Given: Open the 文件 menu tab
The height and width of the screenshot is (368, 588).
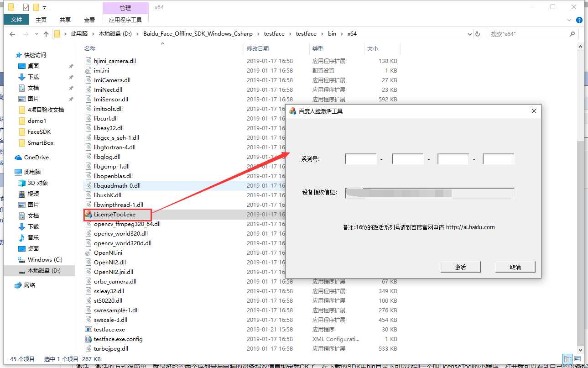Looking at the screenshot, I should coord(16,20).
